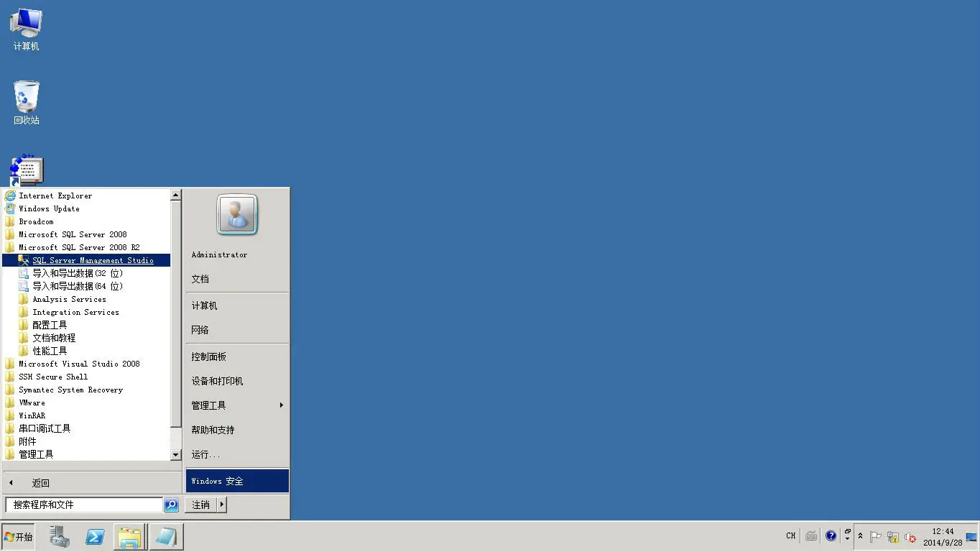This screenshot has width=980, height=552.
Task: Launch Internet Explorer from the programs list
Action: point(86,195)
